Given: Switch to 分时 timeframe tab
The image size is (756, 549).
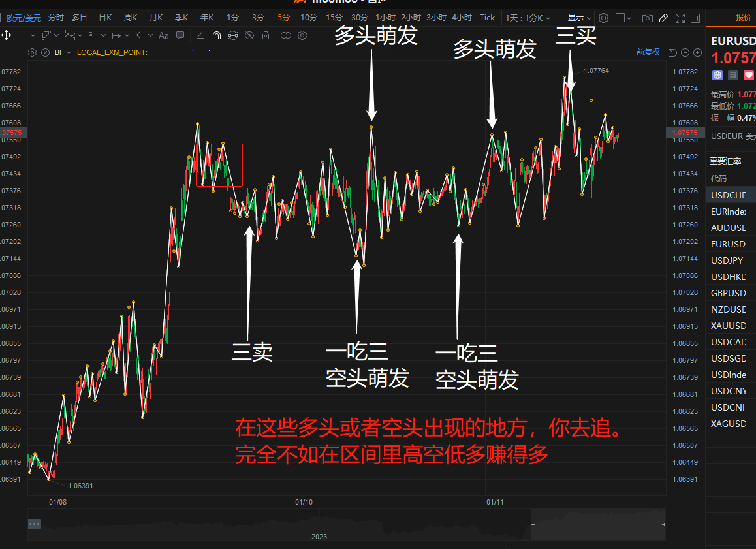Looking at the screenshot, I should [56, 18].
